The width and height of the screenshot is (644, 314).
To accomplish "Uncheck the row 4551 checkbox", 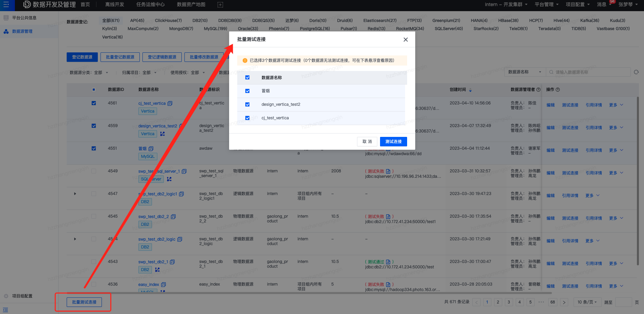I will click(94, 148).
